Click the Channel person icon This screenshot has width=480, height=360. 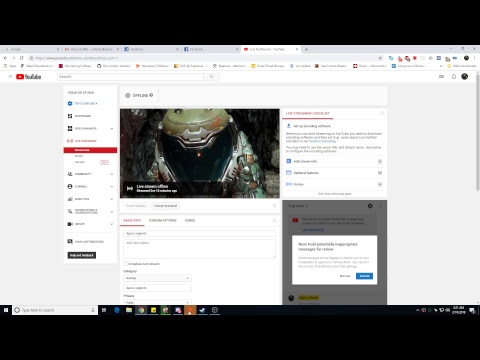point(70,186)
